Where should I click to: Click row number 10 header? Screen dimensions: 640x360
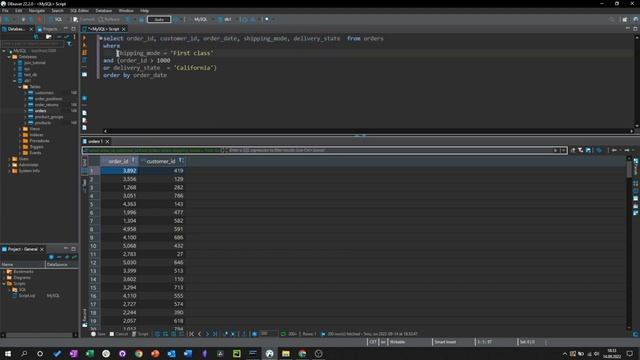(x=93, y=246)
